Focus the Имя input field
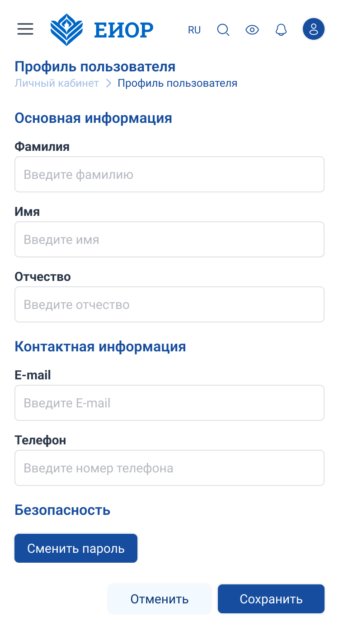The image size is (339, 644). pyautogui.click(x=169, y=239)
